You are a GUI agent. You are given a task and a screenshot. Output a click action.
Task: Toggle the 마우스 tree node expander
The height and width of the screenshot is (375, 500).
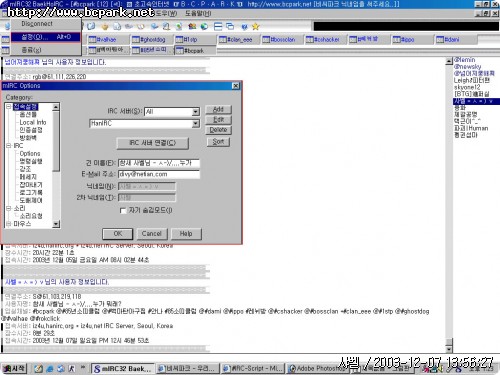(x=9, y=224)
